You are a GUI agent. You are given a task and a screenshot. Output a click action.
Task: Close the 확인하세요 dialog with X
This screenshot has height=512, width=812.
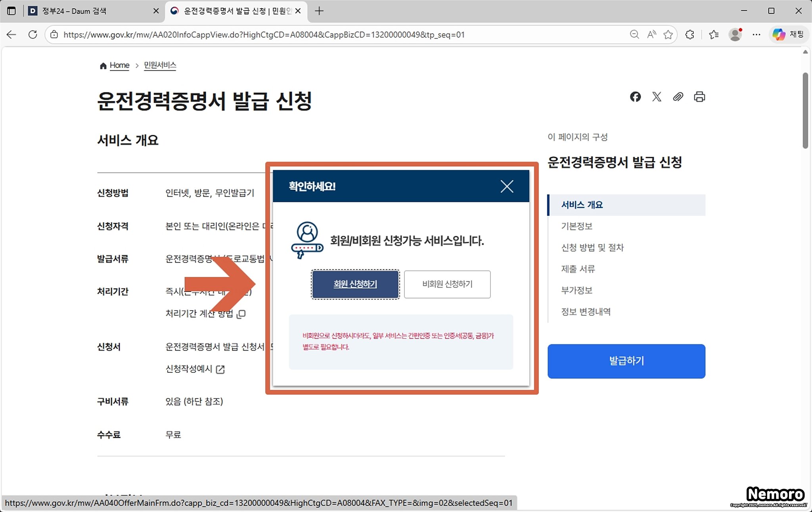coord(507,186)
